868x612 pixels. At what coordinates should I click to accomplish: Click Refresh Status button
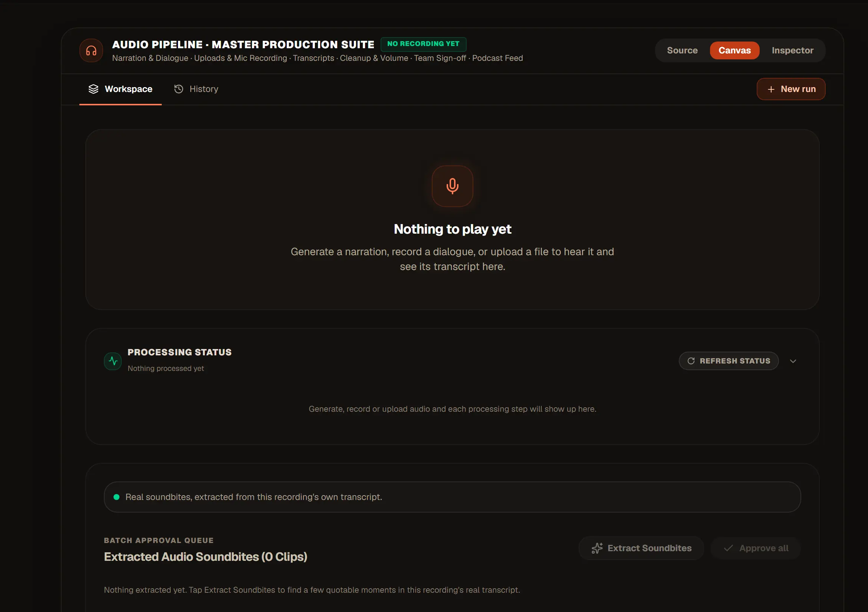(x=729, y=361)
